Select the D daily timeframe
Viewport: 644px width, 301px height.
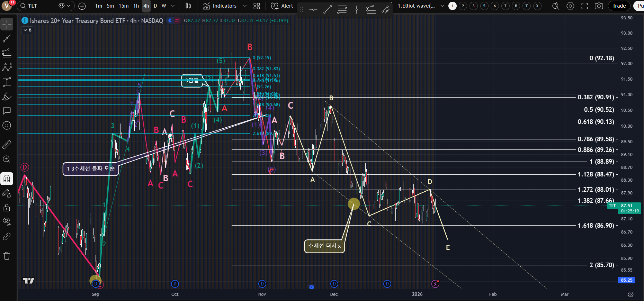coord(155,6)
